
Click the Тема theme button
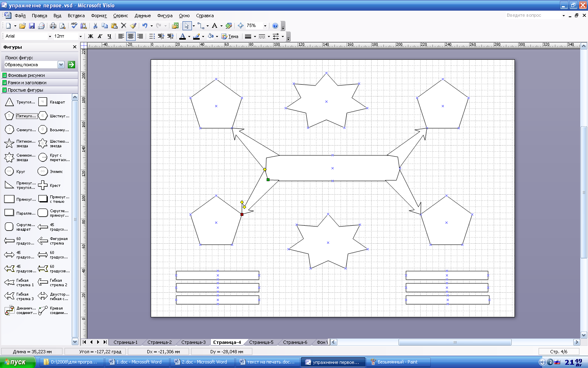point(230,36)
